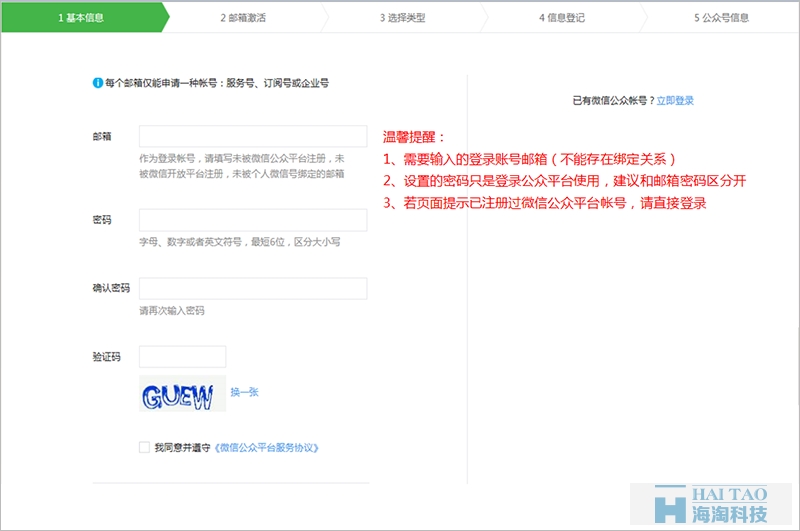Select the 1 基本信息 step tab
The height and width of the screenshot is (531, 800).
pos(80,17)
